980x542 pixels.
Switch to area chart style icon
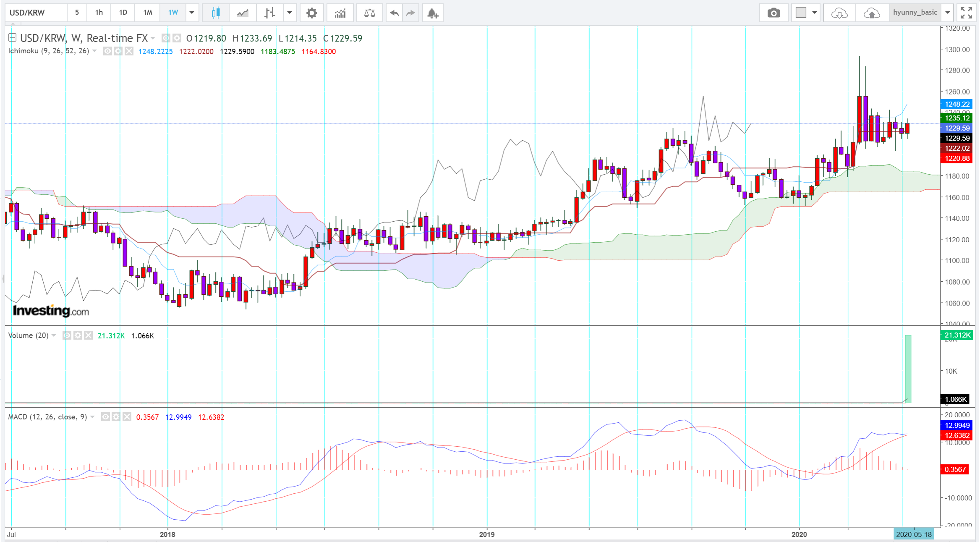(x=243, y=13)
